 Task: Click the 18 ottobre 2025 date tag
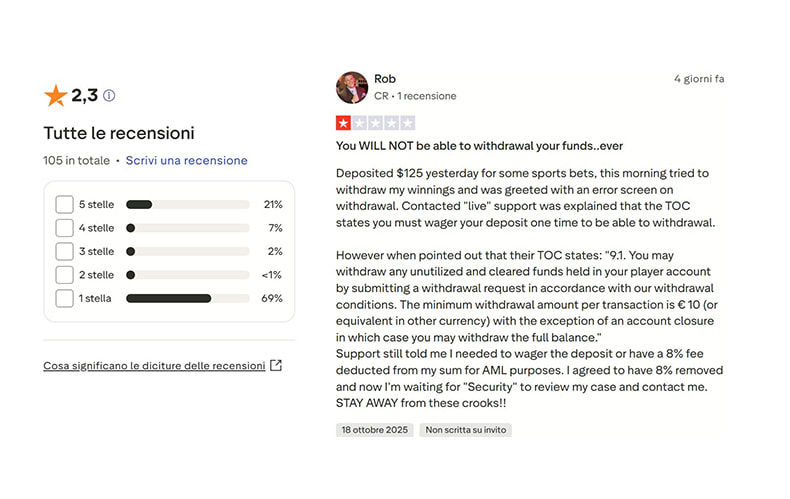tap(374, 430)
